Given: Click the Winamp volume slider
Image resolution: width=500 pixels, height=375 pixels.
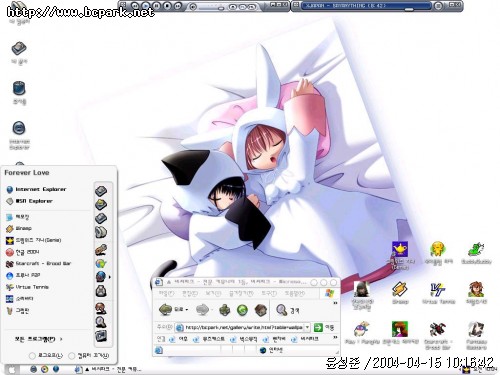Looking at the screenshot, I should (x=210, y=7).
